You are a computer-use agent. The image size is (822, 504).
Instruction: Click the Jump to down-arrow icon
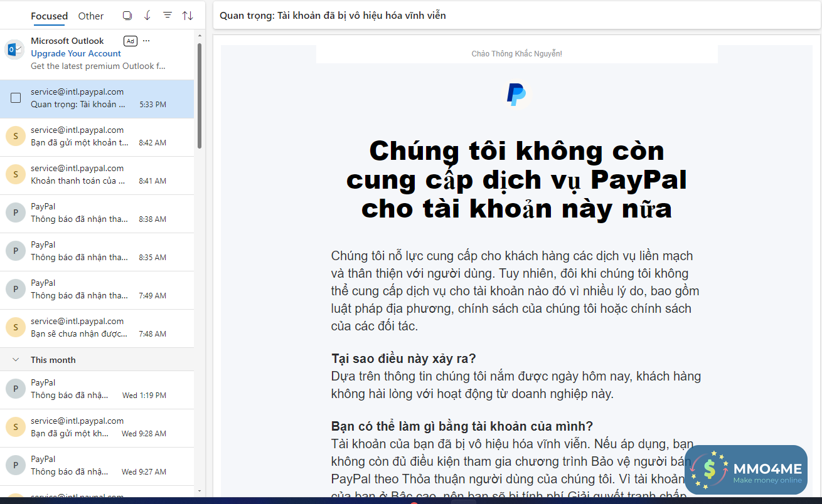click(x=147, y=16)
